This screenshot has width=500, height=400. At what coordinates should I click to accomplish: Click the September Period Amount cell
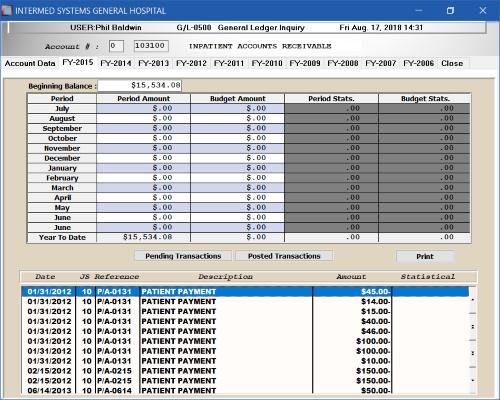(x=143, y=128)
